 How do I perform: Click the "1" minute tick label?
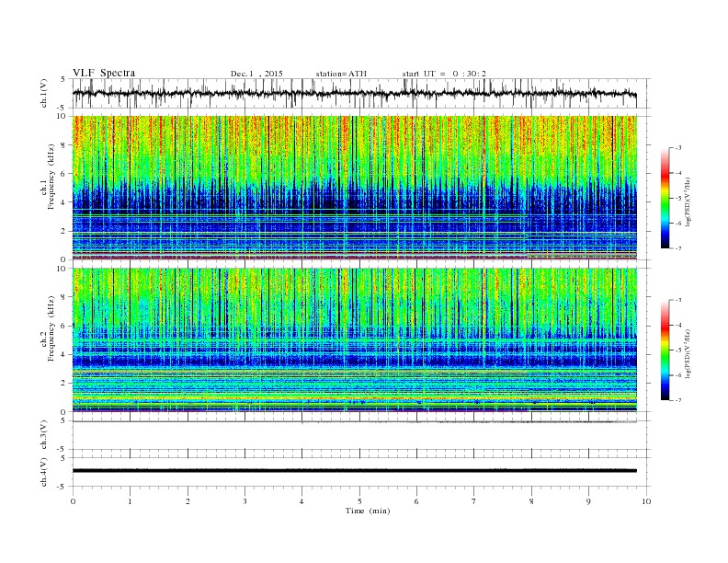point(130,501)
